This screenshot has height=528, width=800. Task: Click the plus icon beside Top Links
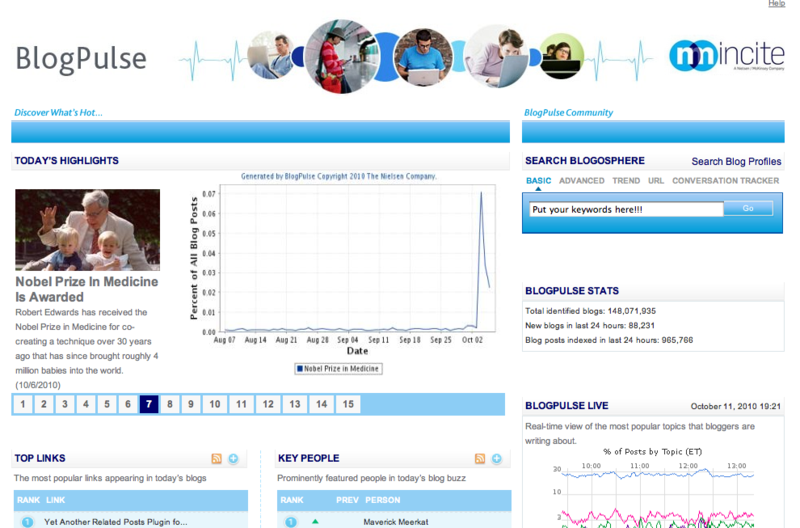[233, 459]
